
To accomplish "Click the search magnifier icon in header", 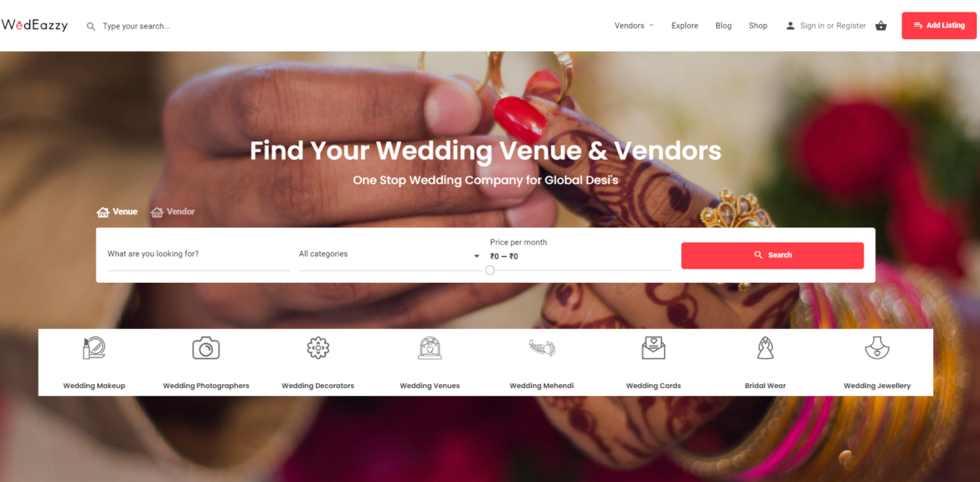I will click(91, 26).
